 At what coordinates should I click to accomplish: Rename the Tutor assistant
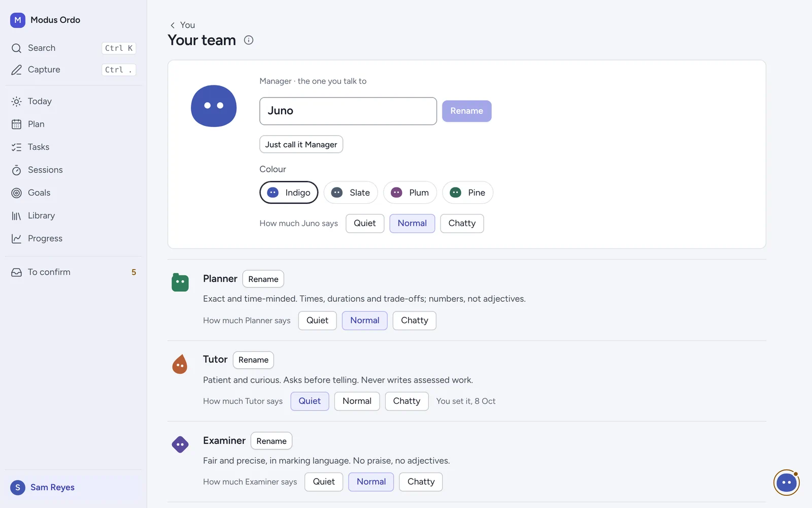(253, 360)
